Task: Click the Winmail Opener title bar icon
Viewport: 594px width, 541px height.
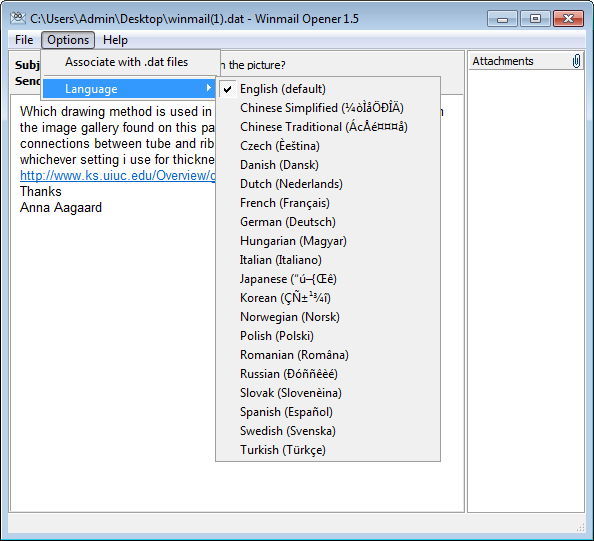Action: [18, 18]
